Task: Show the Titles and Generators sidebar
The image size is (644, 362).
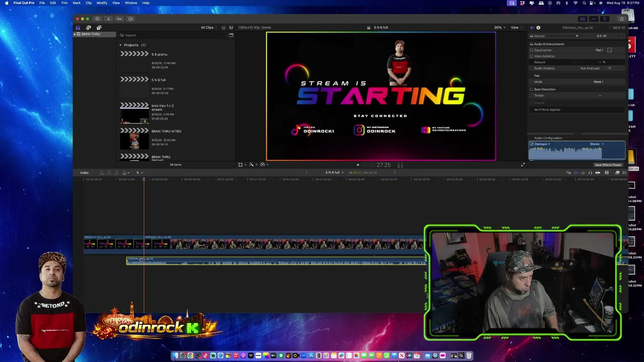Action: [x=99, y=28]
